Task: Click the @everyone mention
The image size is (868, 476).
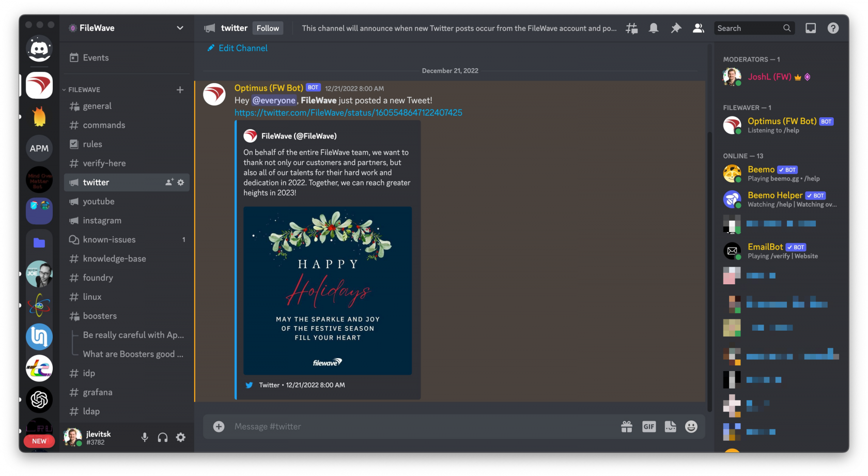Action: (x=274, y=101)
